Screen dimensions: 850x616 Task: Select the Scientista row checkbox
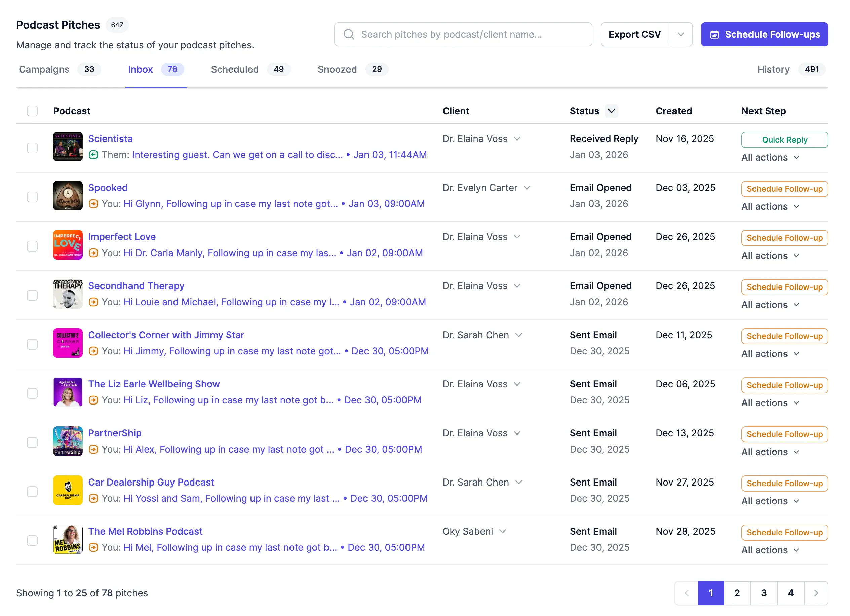(x=32, y=148)
